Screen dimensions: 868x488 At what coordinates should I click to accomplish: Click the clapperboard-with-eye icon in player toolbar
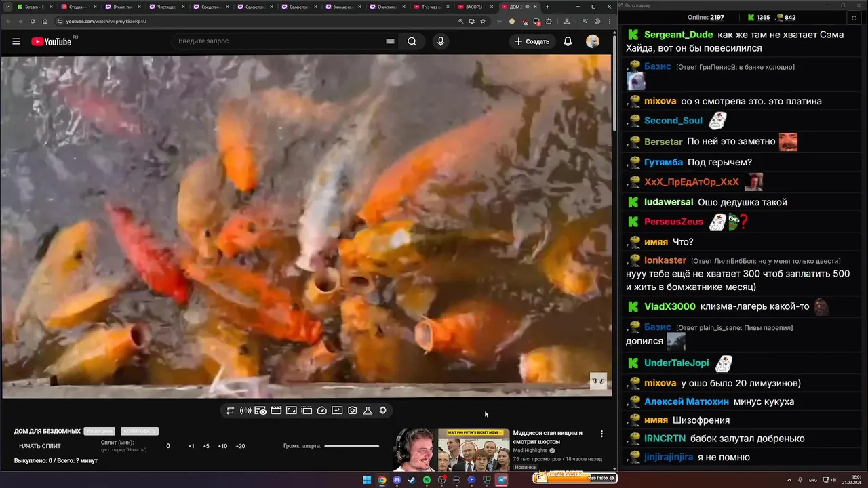[x=260, y=410]
